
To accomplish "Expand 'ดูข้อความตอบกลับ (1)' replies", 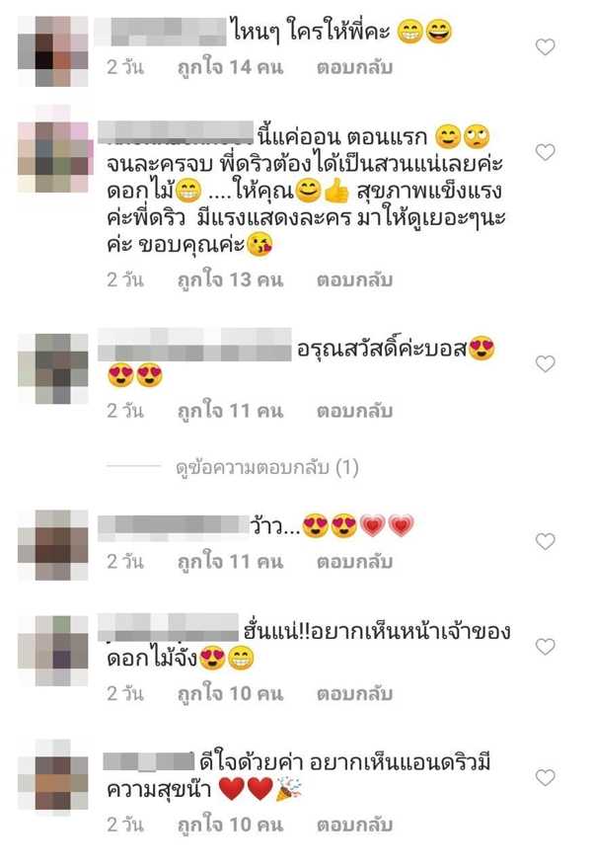I will [267, 468].
